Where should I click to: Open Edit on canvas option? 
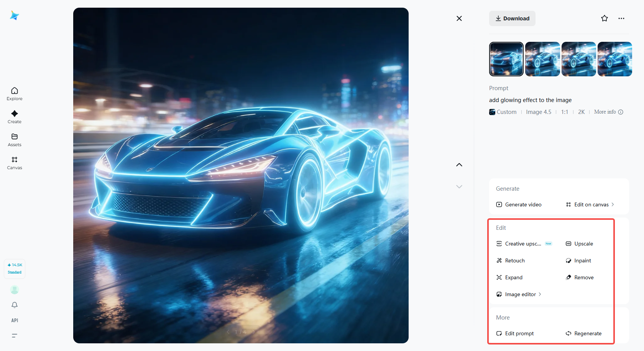click(x=590, y=204)
